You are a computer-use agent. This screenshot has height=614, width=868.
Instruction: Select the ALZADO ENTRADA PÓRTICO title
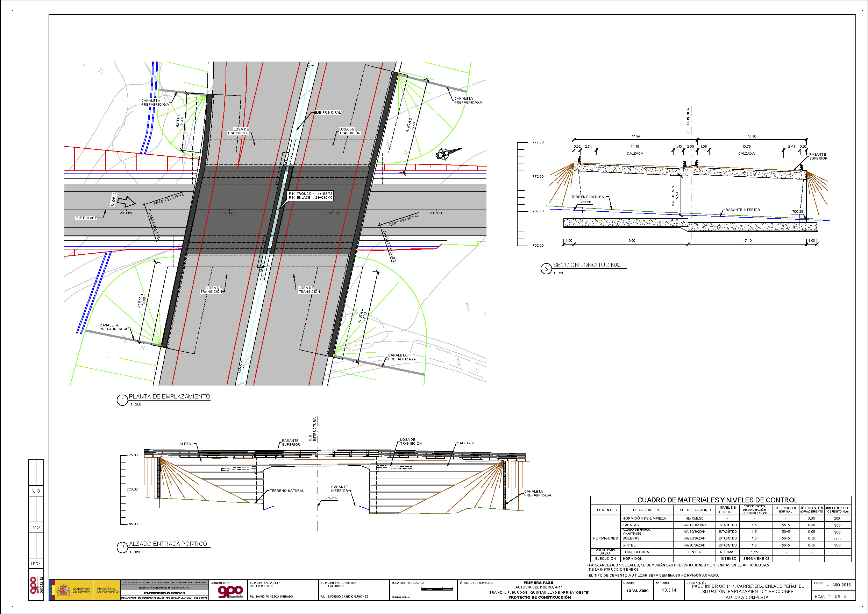click(x=168, y=544)
